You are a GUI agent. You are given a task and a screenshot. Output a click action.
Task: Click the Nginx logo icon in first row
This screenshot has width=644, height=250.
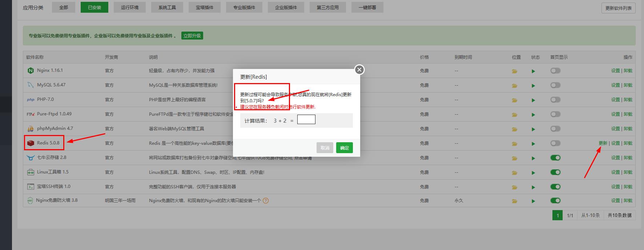(x=31, y=70)
